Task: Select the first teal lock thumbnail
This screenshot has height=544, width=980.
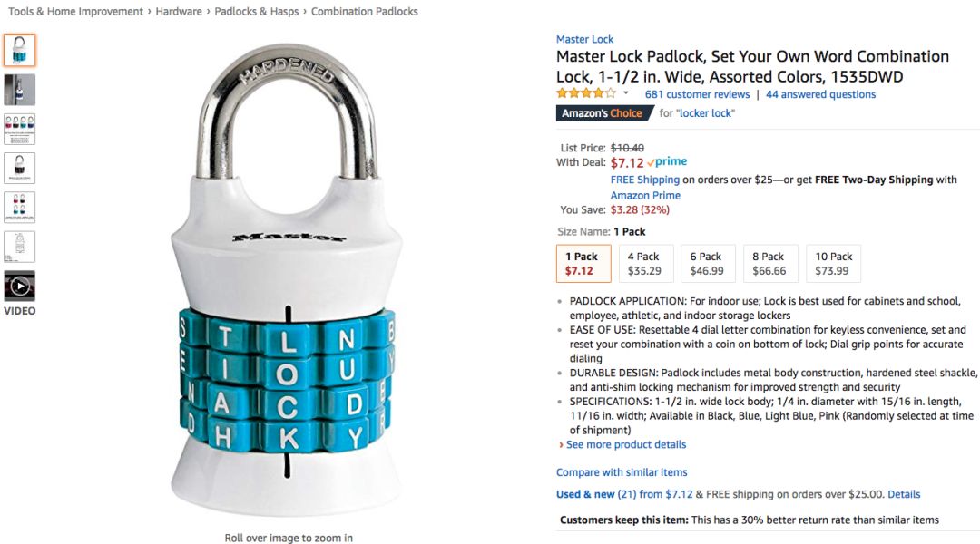Action: [x=20, y=51]
